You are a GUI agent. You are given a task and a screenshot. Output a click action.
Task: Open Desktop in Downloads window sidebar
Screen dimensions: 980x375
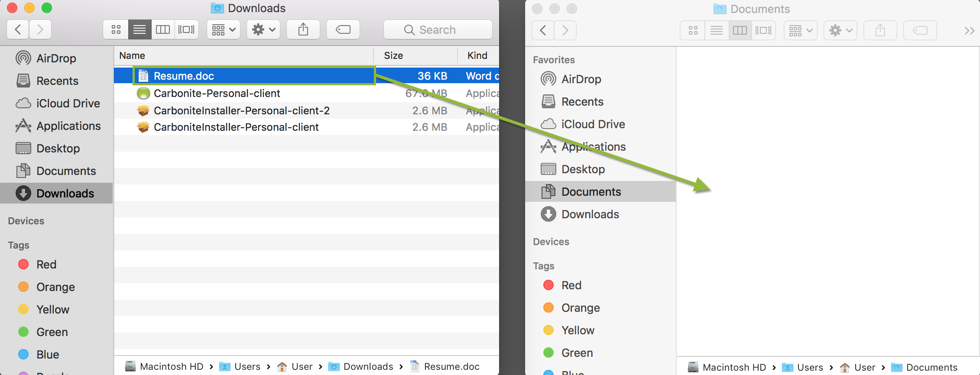click(x=56, y=148)
